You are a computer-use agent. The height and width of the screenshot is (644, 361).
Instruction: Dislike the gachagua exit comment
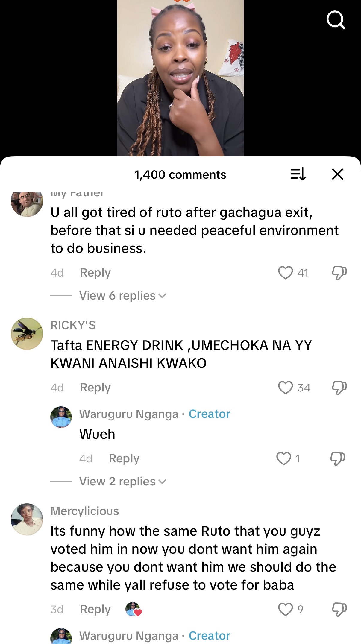339,273
